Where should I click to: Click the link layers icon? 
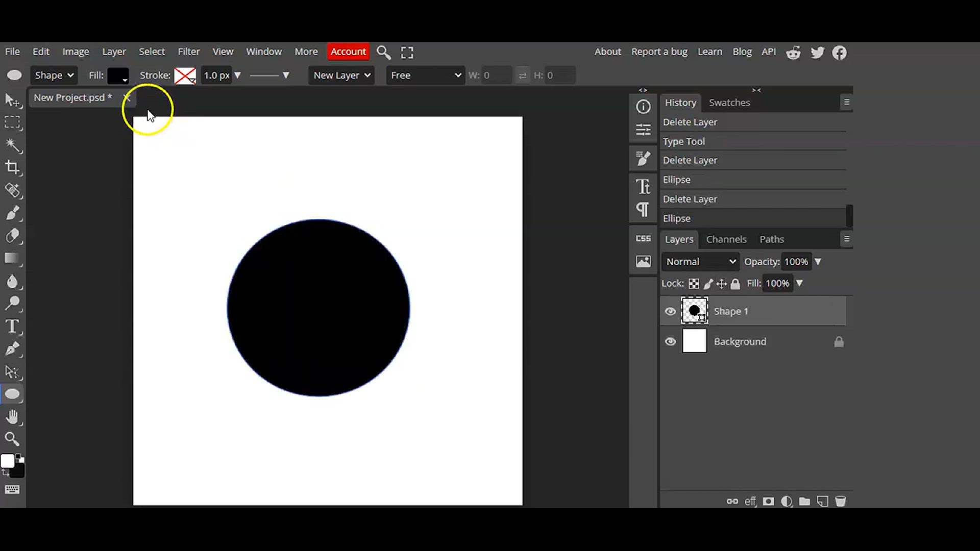732,502
